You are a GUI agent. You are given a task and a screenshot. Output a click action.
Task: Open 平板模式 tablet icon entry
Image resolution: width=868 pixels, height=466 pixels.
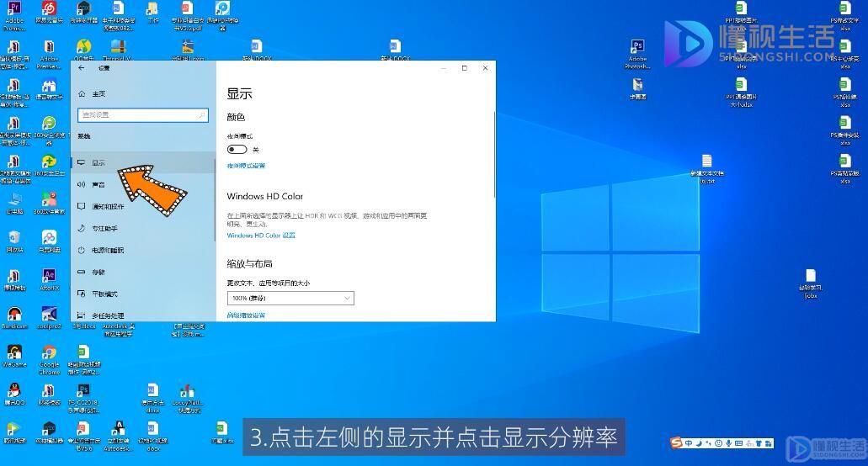point(82,294)
